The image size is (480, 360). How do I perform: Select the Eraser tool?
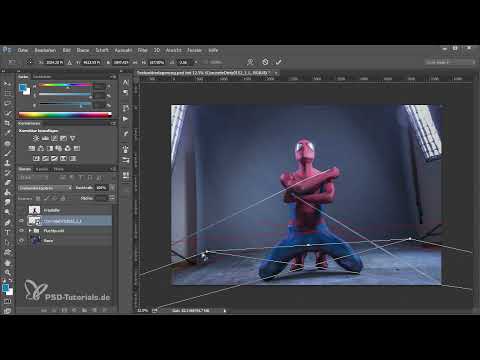click(7, 183)
